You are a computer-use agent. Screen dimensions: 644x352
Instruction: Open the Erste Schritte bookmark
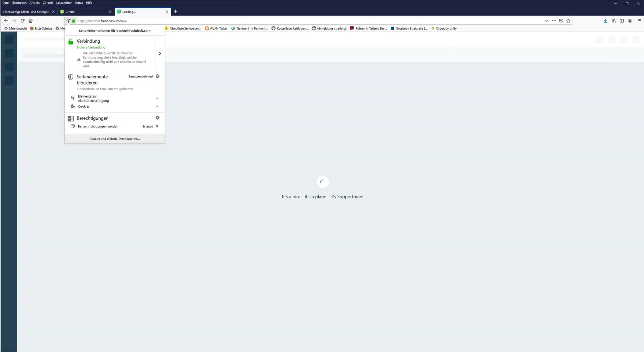pos(41,28)
